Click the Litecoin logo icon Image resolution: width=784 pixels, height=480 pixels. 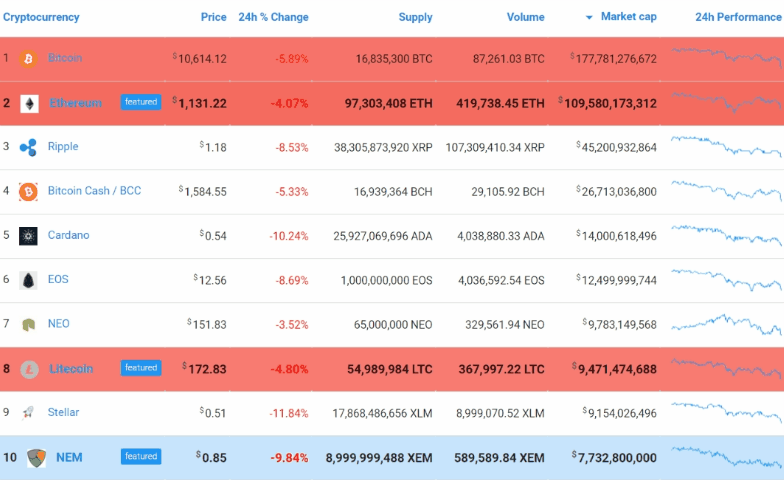pyautogui.click(x=29, y=369)
